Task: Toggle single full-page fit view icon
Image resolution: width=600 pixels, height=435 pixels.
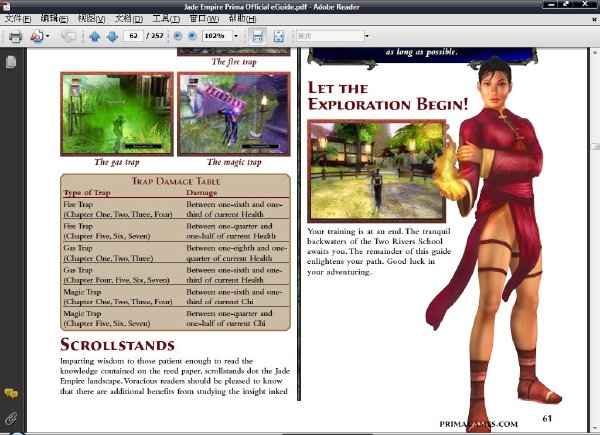Action: 279,36
